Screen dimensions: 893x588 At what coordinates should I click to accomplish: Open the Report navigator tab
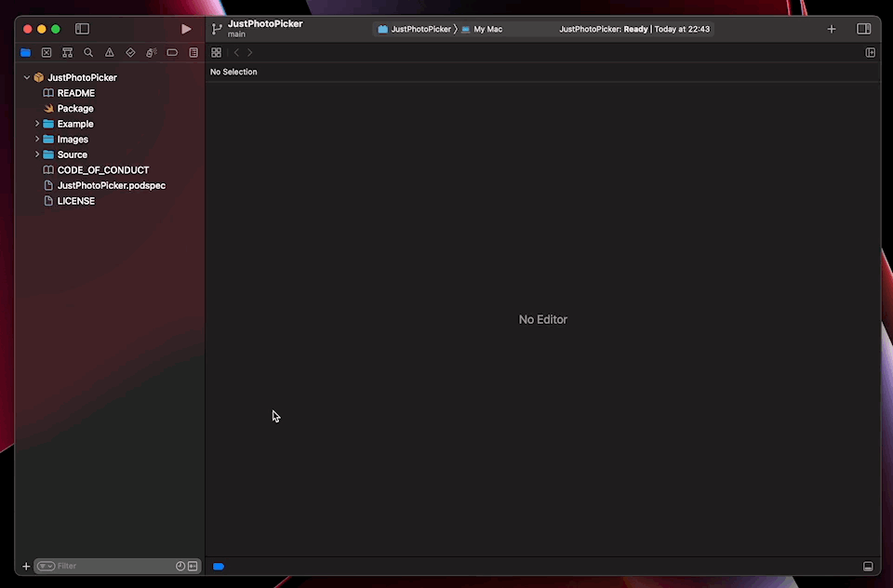(193, 52)
